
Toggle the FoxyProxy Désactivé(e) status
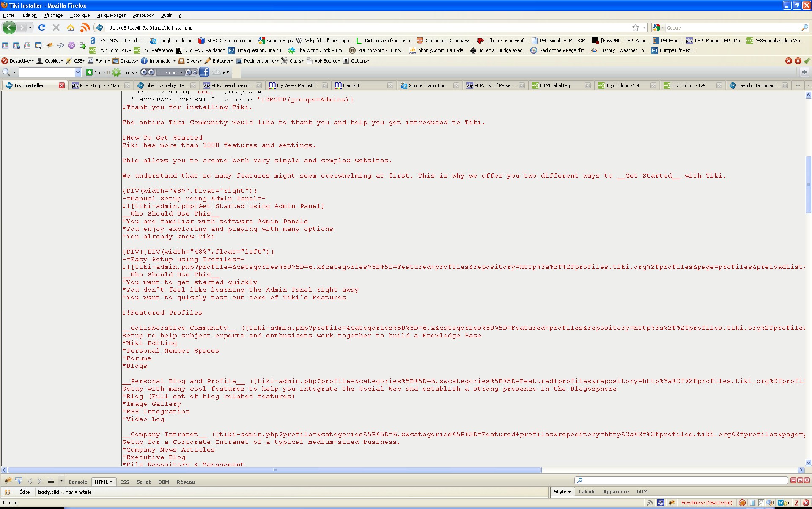click(706, 503)
